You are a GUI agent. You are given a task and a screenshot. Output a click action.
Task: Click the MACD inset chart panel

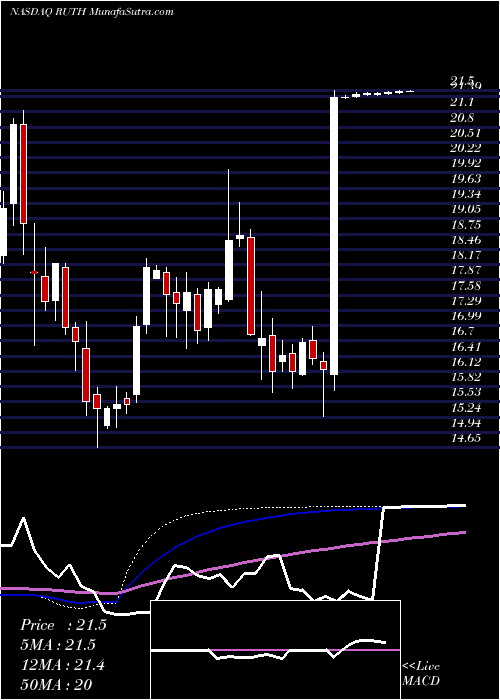click(276, 650)
